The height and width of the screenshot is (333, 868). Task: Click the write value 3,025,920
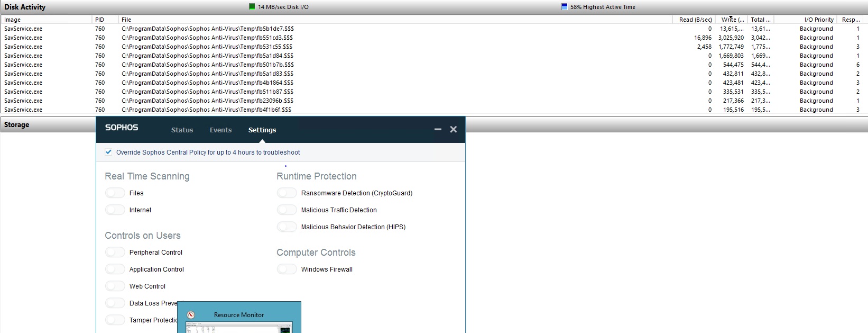tap(731, 38)
